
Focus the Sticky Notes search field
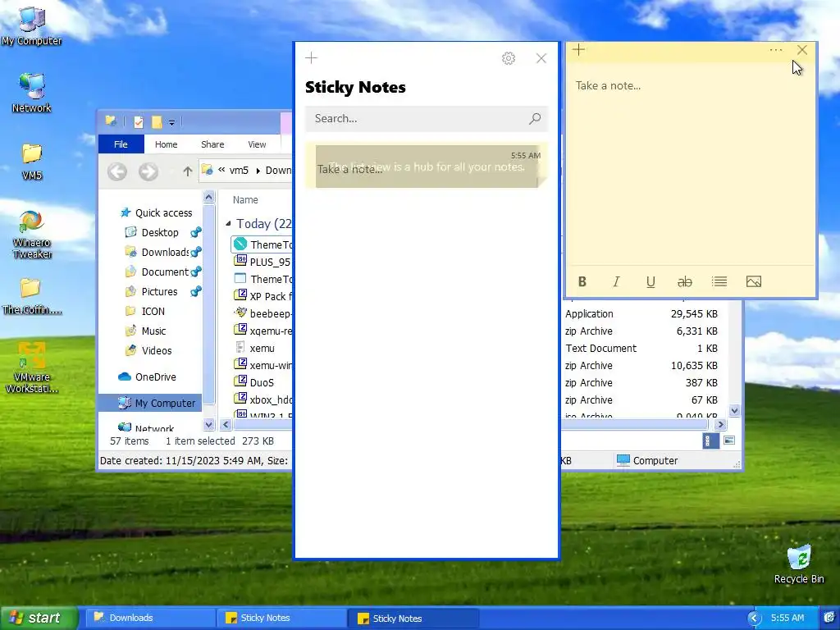(x=427, y=118)
